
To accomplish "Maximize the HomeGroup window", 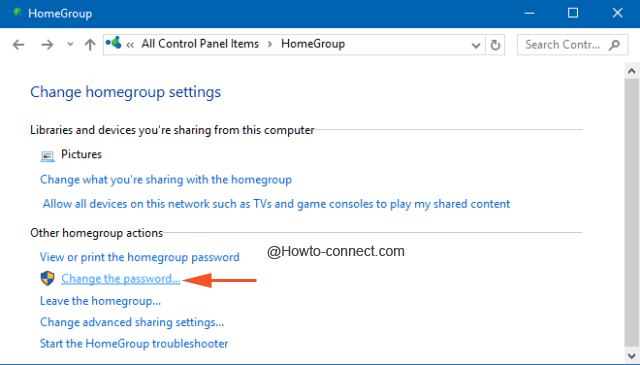I will point(573,13).
